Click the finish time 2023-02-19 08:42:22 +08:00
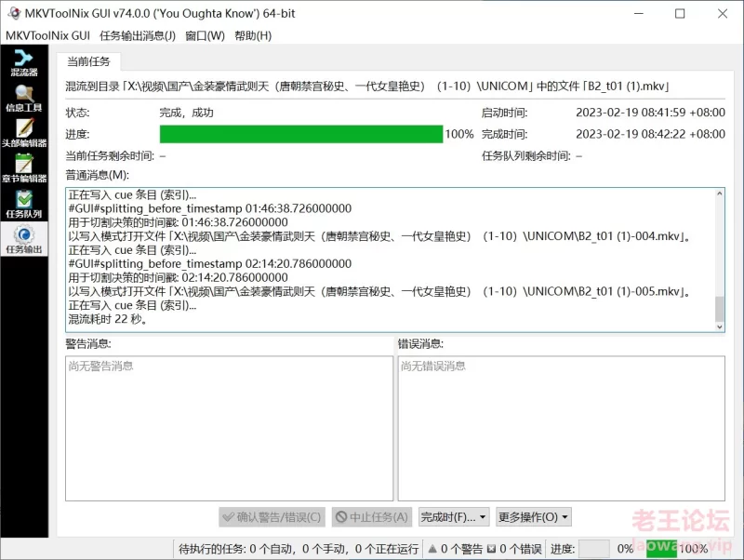The height and width of the screenshot is (560, 744). click(x=650, y=134)
